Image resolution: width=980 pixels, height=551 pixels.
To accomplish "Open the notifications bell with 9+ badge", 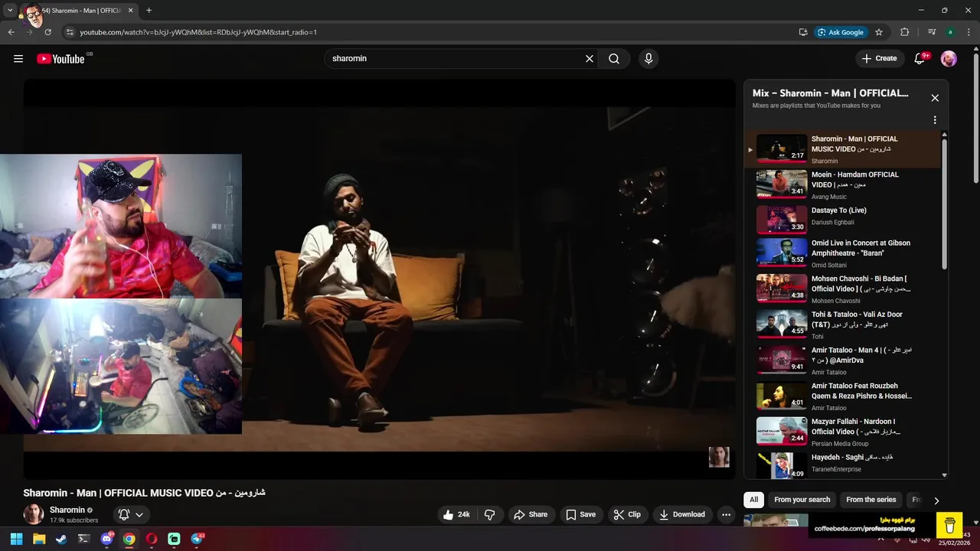I will (920, 59).
